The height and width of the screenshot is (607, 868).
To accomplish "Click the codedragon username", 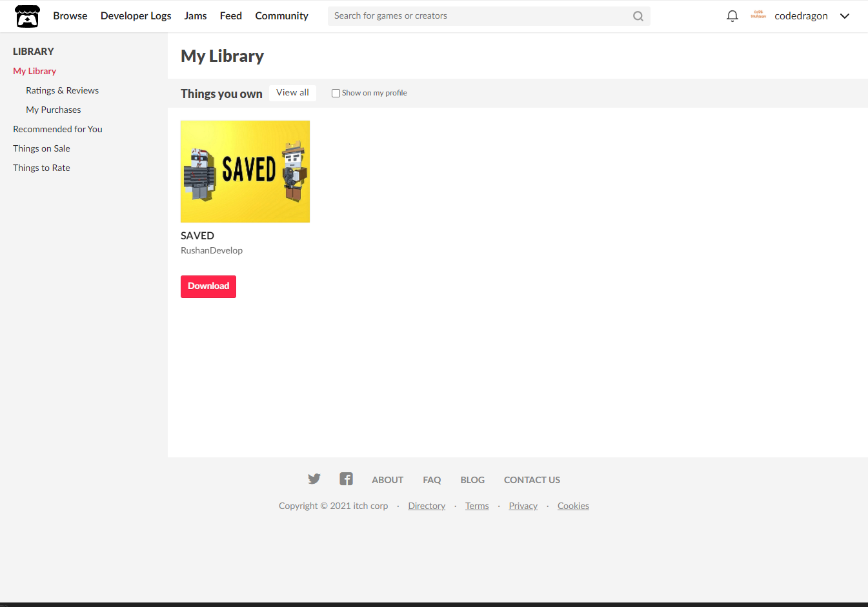I will [801, 16].
